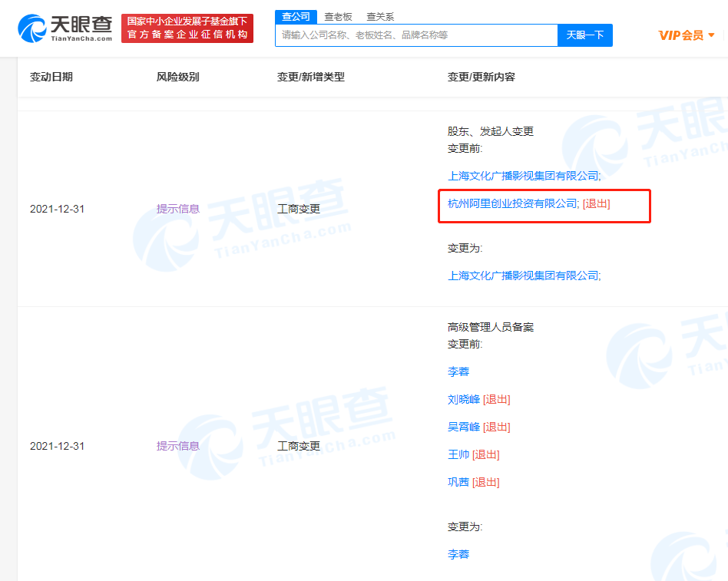This screenshot has height=581, width=728.
Task: Click the [退出] tag next to 刘晓峰
Action: click(x=496, y=400)
